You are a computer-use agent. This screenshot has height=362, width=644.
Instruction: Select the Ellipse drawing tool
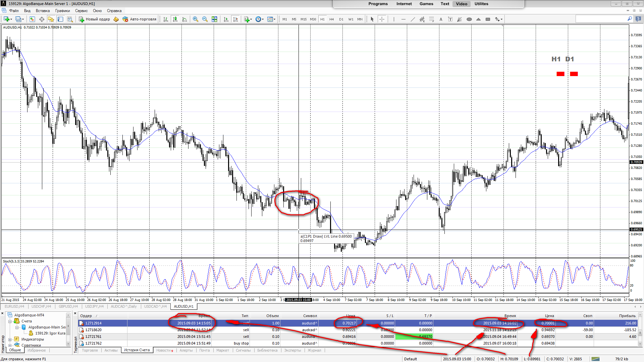(x=469, y=19)
